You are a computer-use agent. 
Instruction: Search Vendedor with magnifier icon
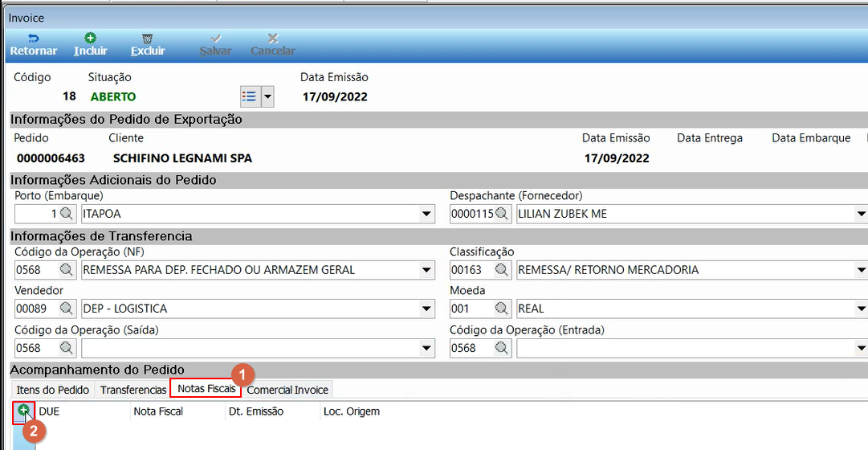coord(67,309)
